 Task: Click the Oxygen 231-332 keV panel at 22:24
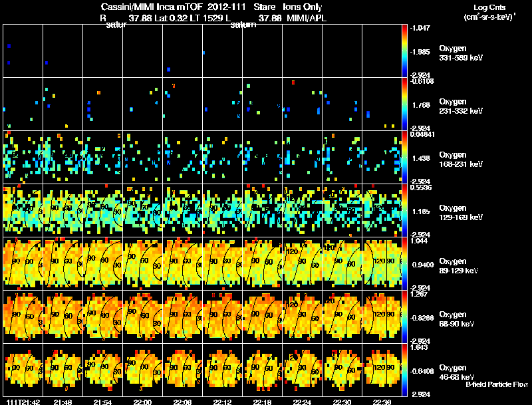(x=302, y=104)
